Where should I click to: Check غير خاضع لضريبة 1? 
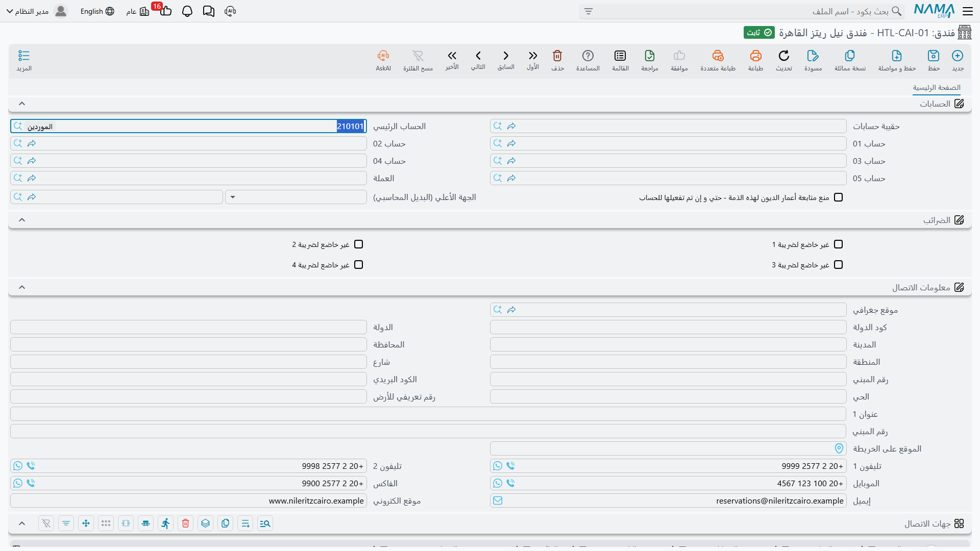pos(838,244)
